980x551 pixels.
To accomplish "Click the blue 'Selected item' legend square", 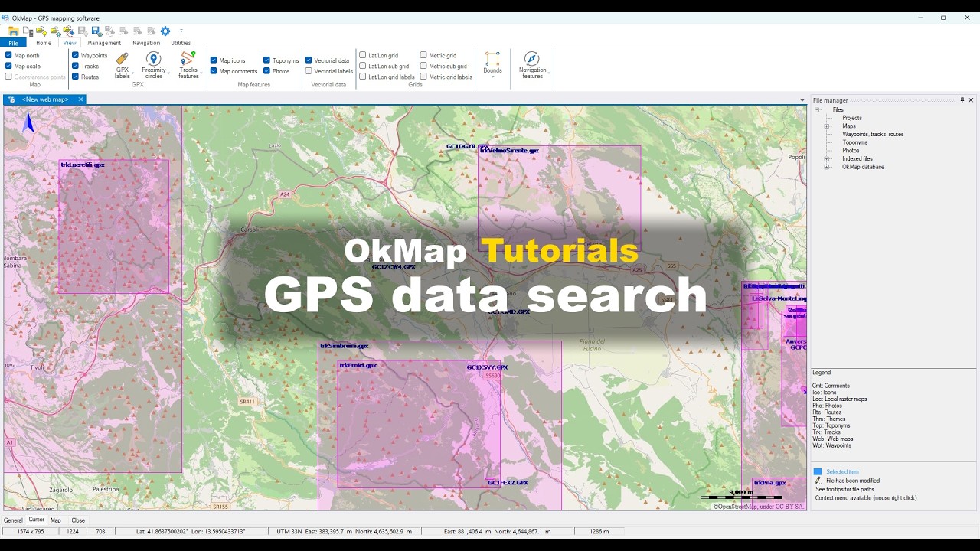I will tap(818, 472).
